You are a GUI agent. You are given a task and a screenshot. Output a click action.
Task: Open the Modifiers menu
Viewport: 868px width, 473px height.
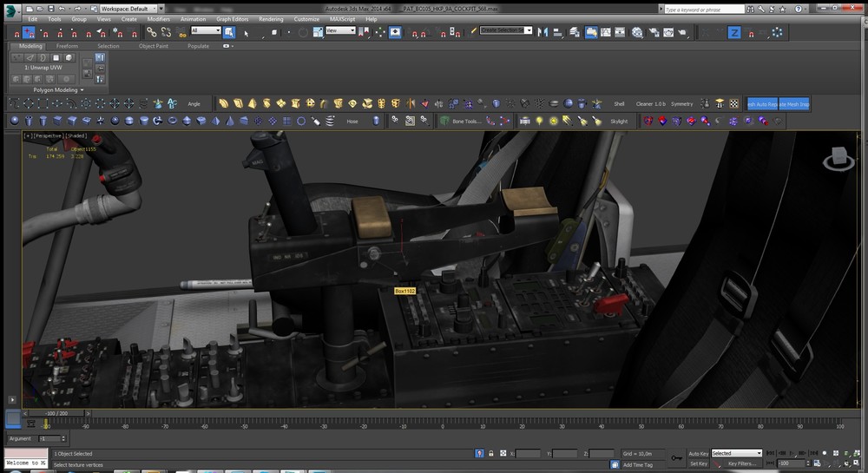tap(158, 18)
